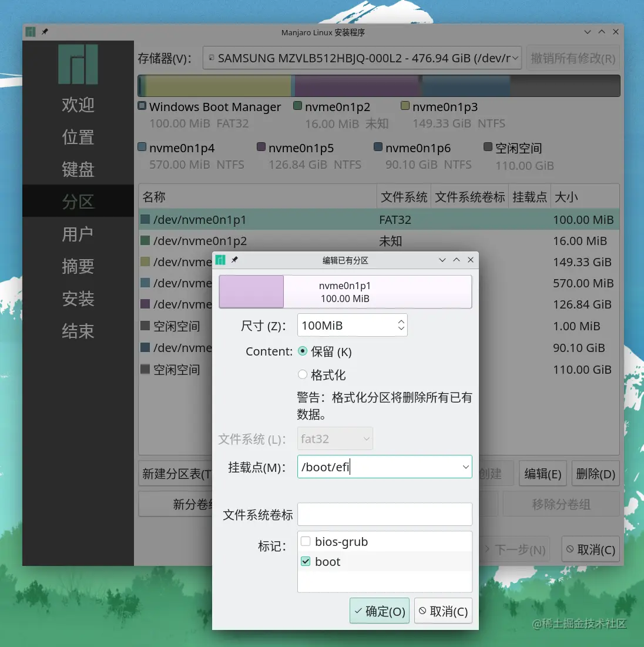Click the nvme0n1p5 legend color square
Screen dimensions: 644x647
(x=261, y=147)
